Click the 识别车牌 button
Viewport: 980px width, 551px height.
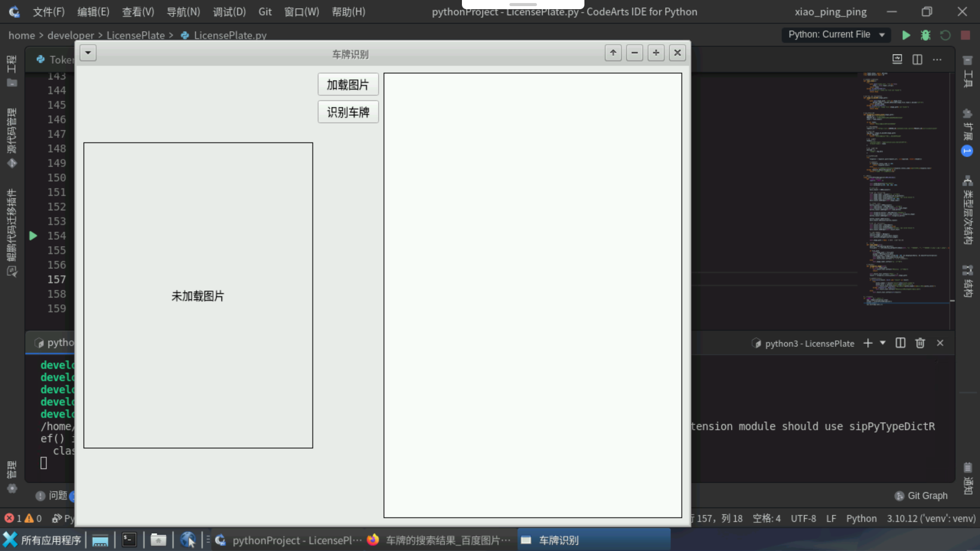348,112
